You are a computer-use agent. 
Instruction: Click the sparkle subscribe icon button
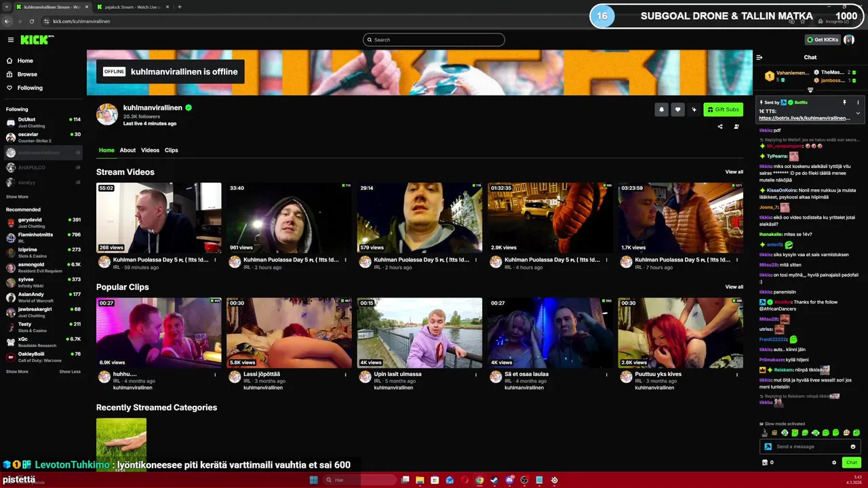(x=694, y=109)
